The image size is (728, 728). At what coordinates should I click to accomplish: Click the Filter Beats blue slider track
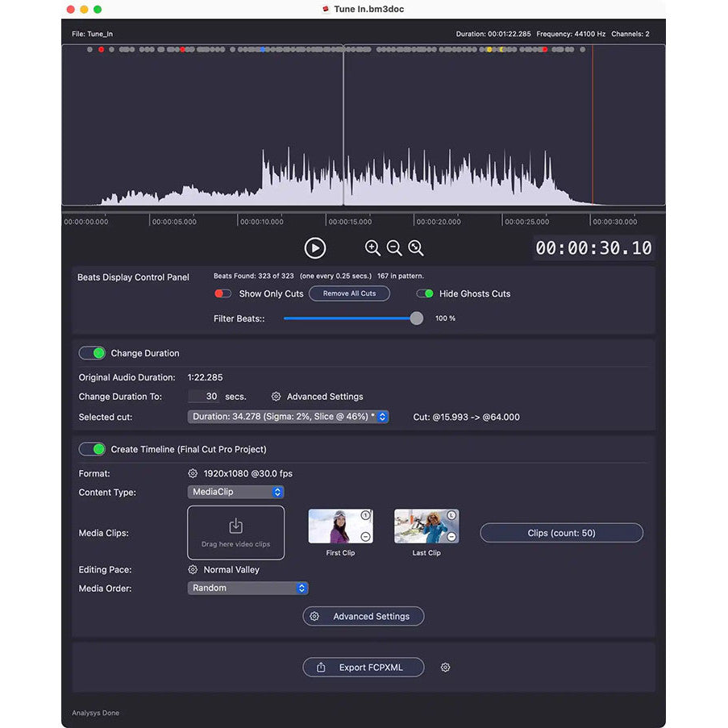tap(347, 318)
